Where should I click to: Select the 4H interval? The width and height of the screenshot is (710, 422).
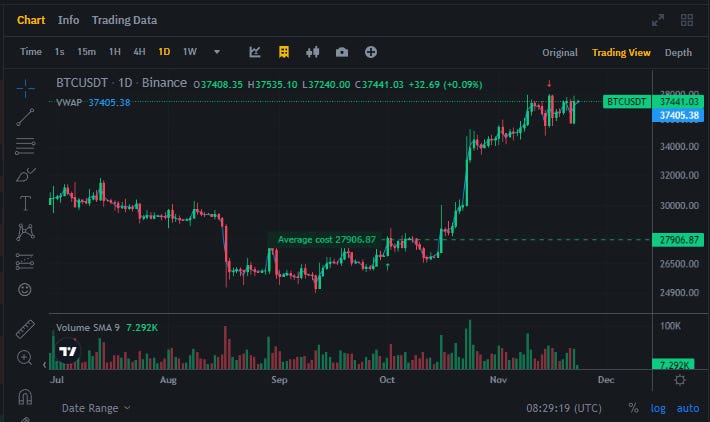[x=139, y=52]
